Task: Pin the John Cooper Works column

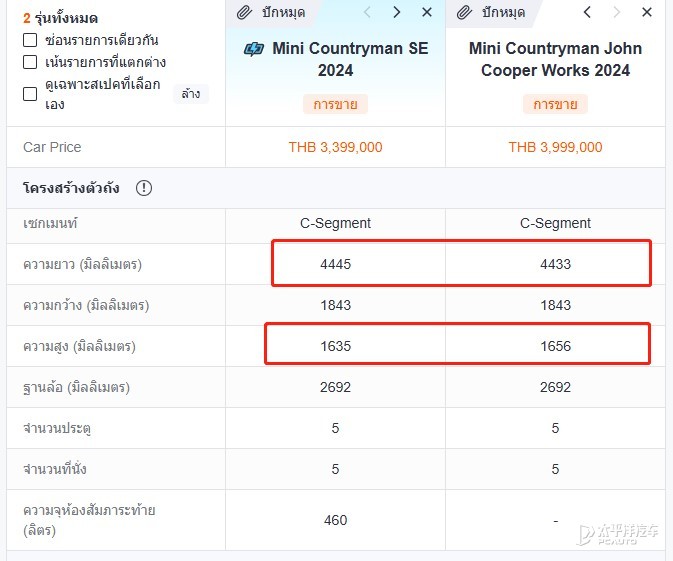Action: (491, 12)
